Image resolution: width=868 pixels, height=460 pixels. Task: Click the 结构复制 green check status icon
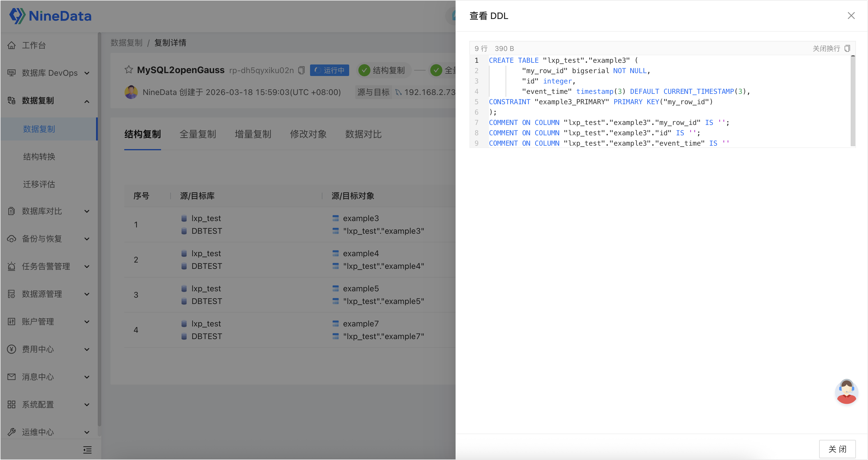(x=364, y=70)
